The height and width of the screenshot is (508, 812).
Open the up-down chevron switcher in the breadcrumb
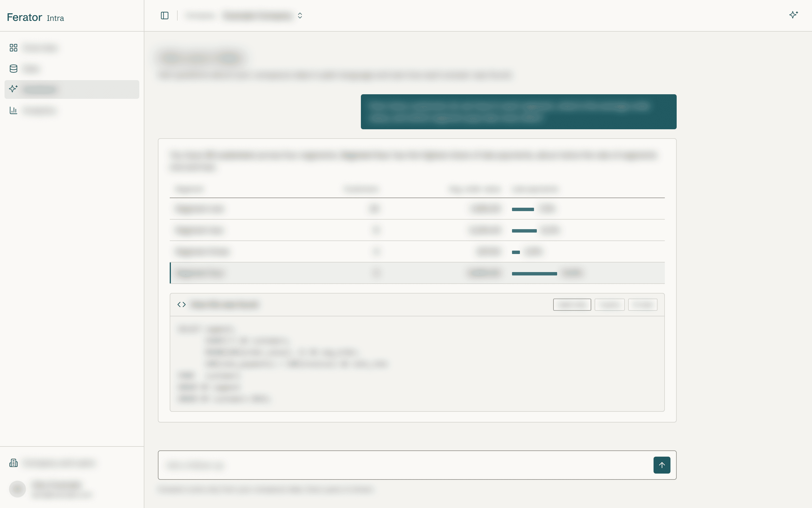(x=300, y=16)
